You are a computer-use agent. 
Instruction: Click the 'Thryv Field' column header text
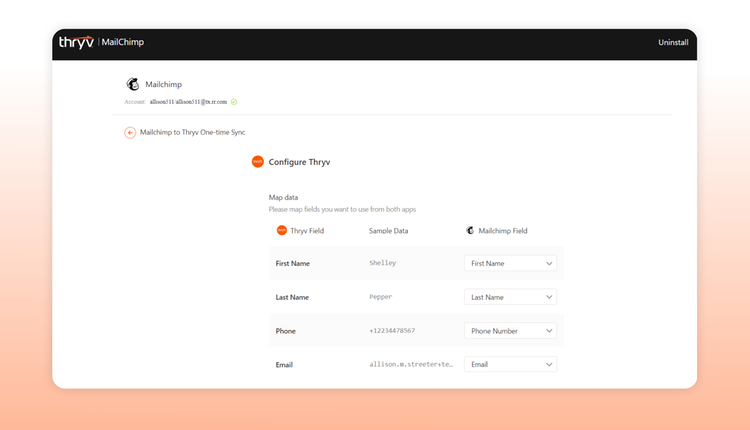[x=307, y=231]
